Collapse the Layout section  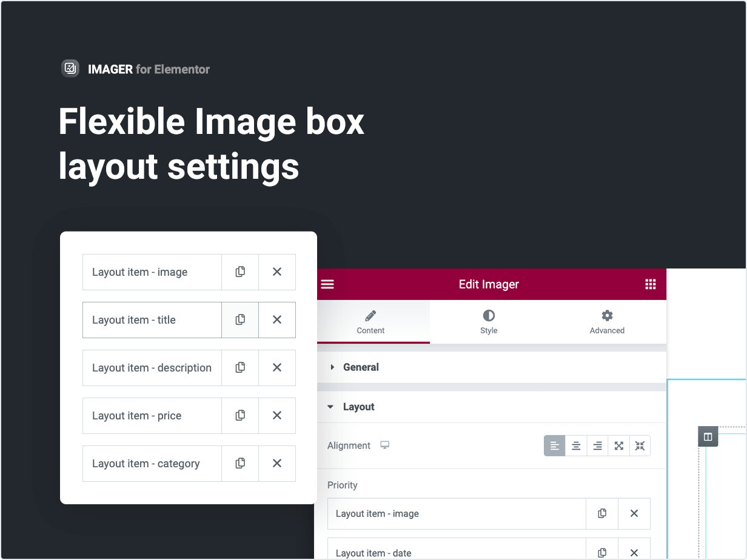(x=358, y=407)
